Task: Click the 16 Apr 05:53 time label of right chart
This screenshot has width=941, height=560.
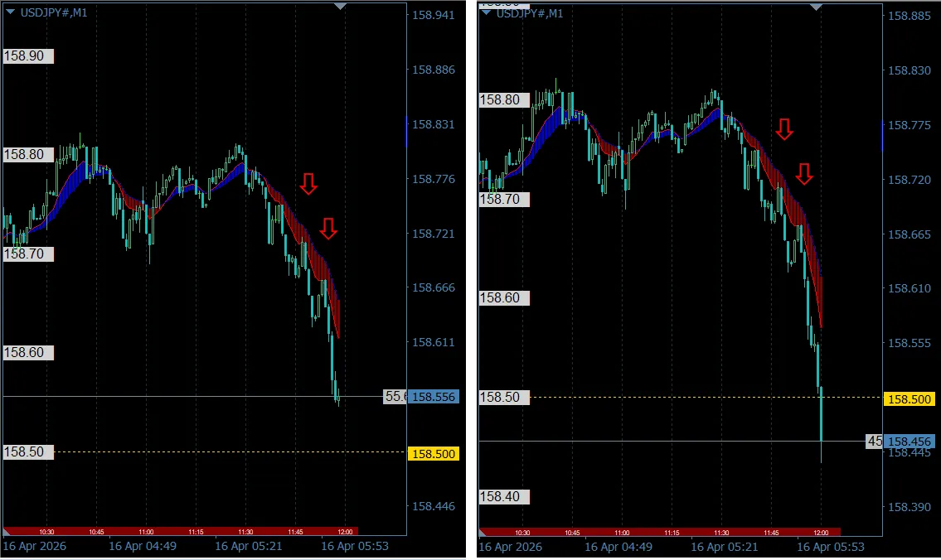Action: point(831,547)
